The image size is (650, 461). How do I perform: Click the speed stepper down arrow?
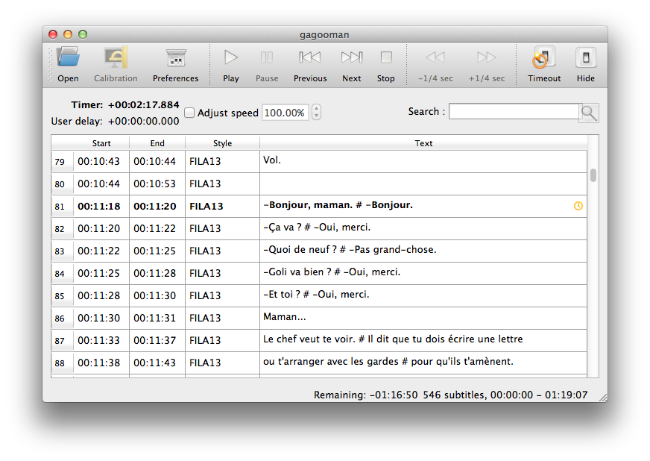[x=316, y=116]
